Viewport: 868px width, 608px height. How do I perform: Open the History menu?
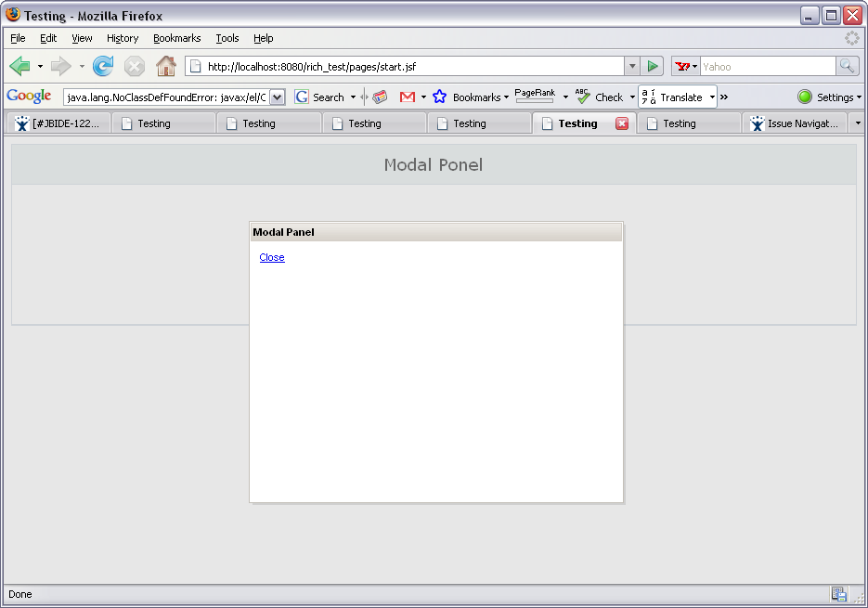tap(123, 38)
